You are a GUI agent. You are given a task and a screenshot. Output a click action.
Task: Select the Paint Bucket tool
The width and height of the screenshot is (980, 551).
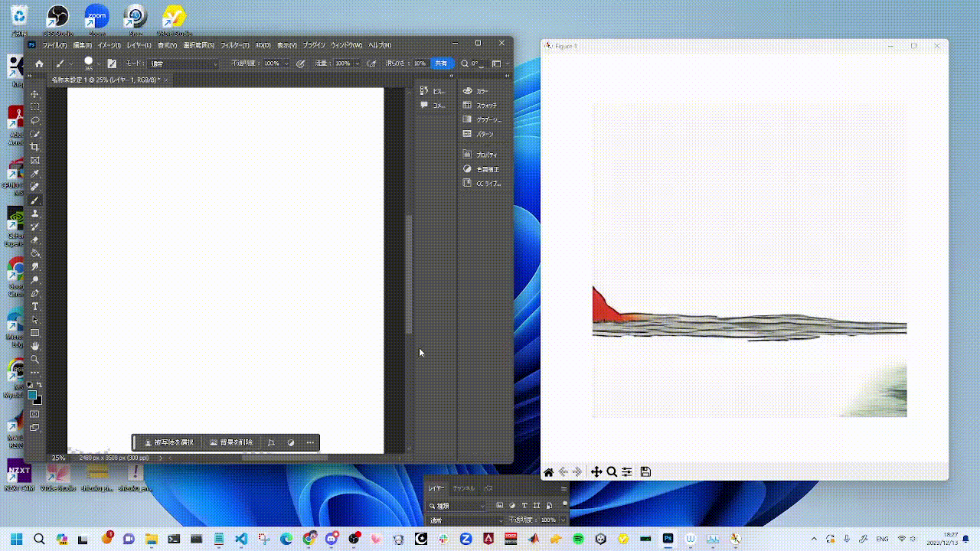click(35, 253)
